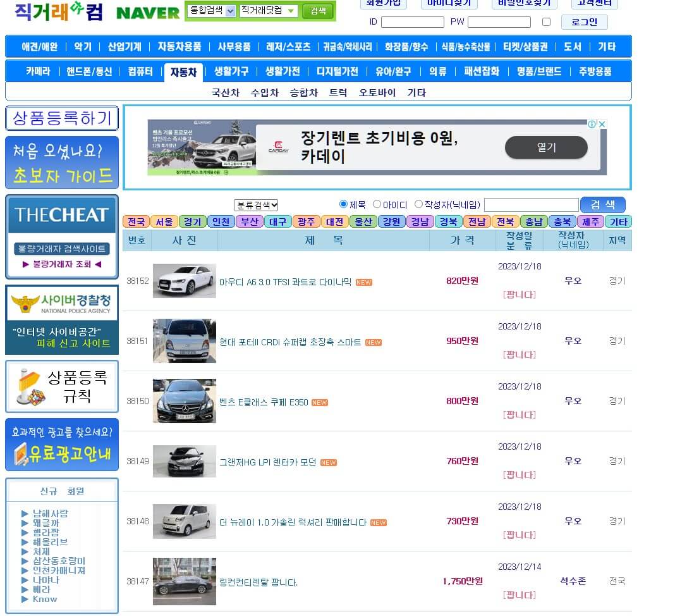Screen dimensions: 675x616
Task: Select the 트럭 subcategory
Action: click(338, 92)
